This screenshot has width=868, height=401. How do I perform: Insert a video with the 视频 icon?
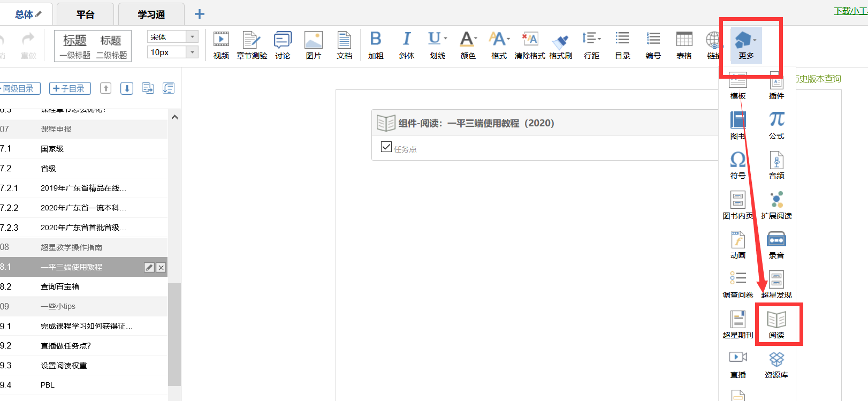[221, 44]
